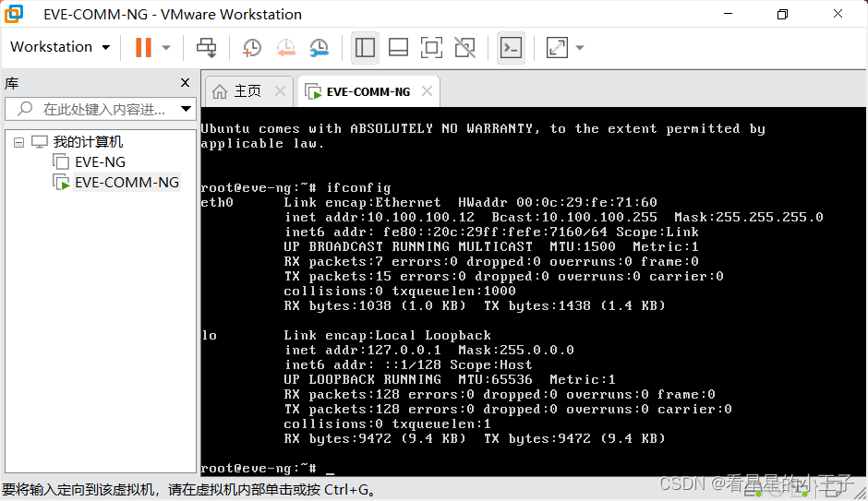This screenshot has height=501, width=868.
Task: Enter full screen mode
Action: (431, 48)
